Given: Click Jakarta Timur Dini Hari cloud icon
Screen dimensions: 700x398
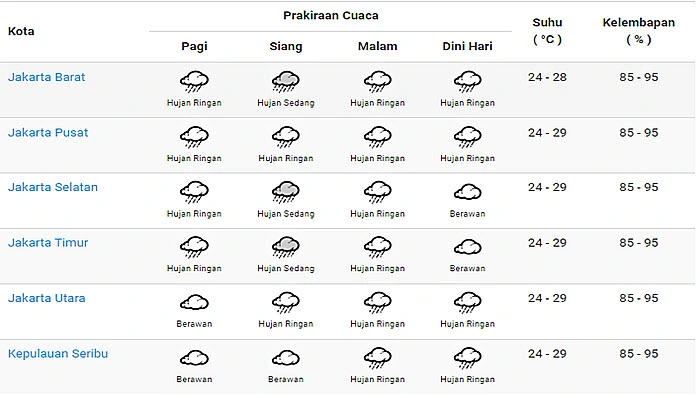Looking at the screenshot, I should pos(467,247).
